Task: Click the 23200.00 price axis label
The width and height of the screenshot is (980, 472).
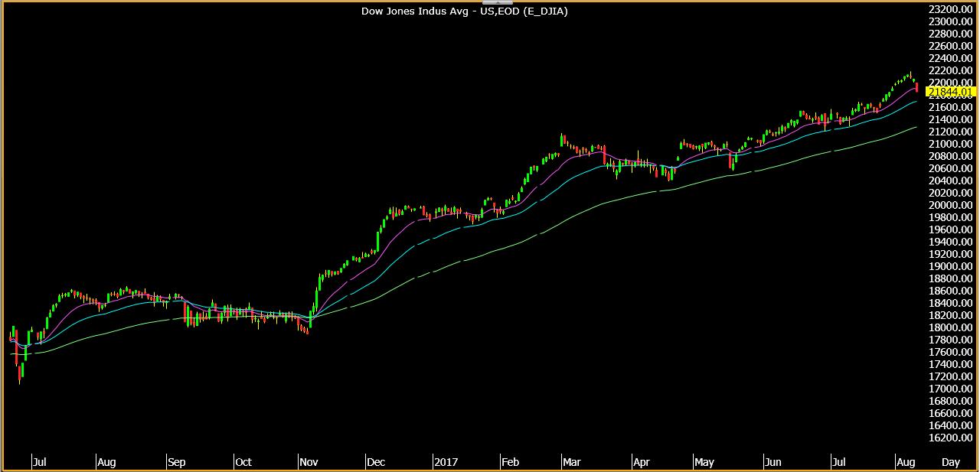Action: 951,9
